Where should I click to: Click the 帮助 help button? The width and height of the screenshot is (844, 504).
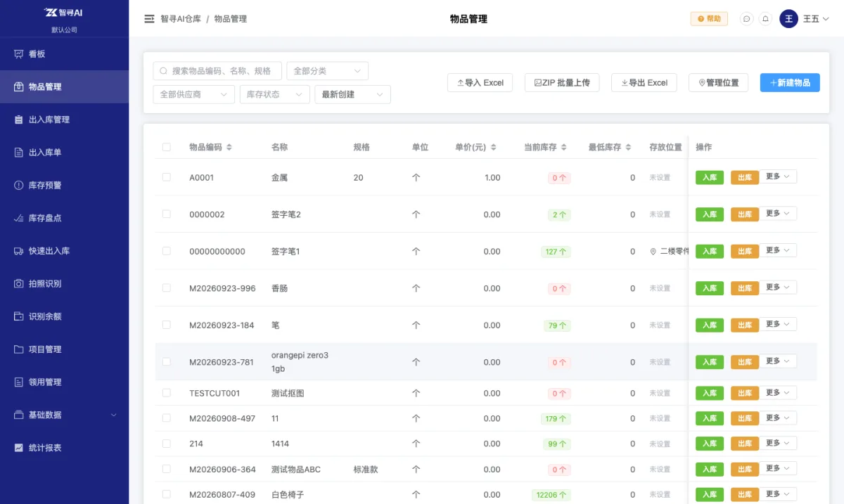pos(709,19)
